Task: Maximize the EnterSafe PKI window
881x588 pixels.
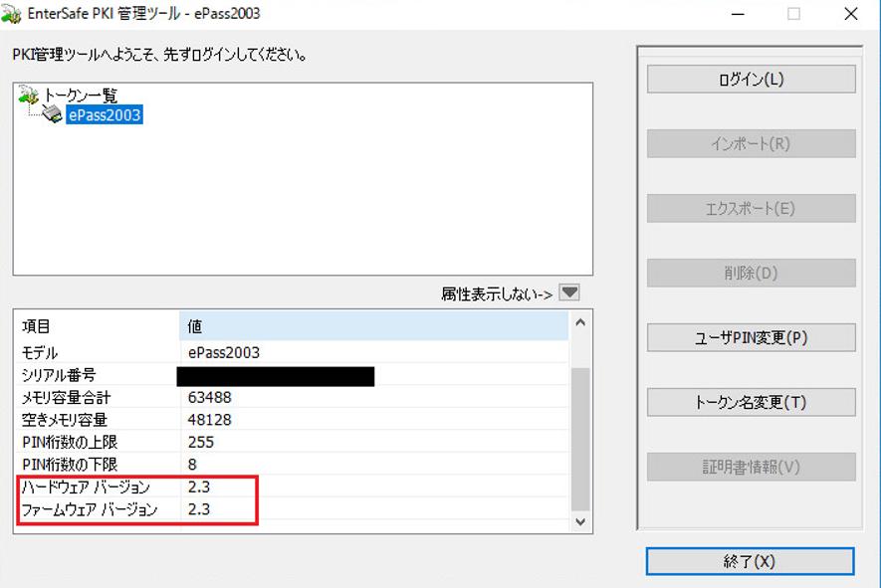Action: (x=793, y=14)
